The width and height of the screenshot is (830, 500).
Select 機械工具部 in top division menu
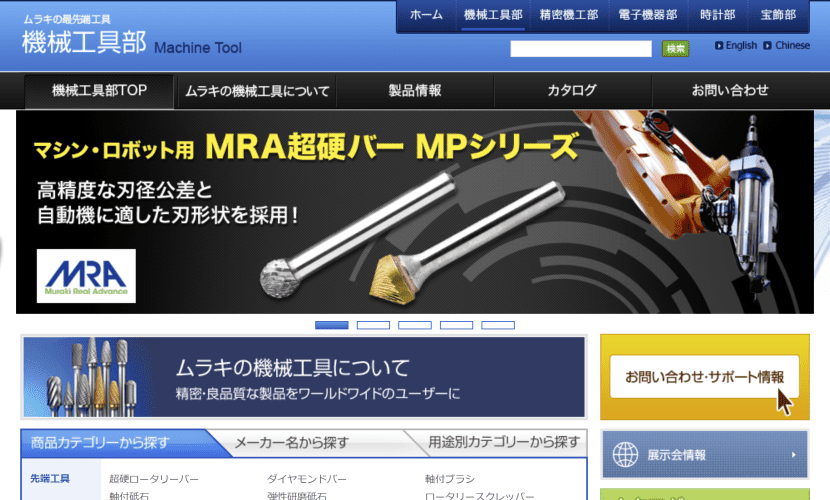493,15
